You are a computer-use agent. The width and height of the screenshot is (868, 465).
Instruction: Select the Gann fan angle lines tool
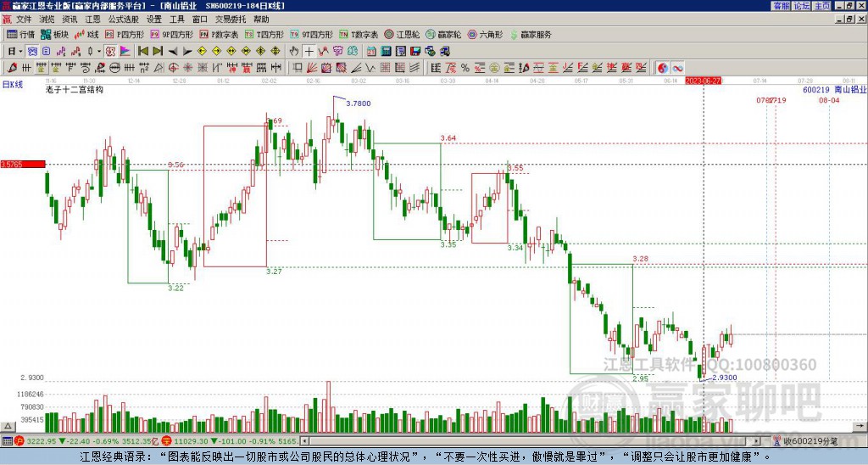312,68
